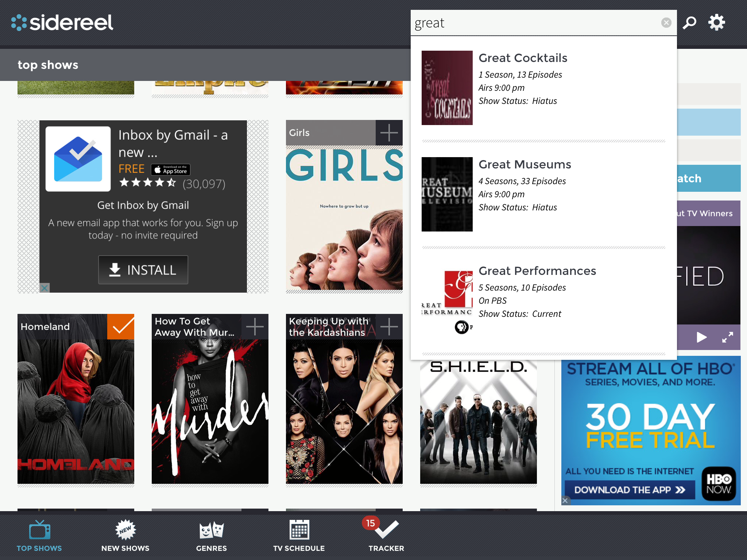Click the TV Winners video title

pos(705,213)
